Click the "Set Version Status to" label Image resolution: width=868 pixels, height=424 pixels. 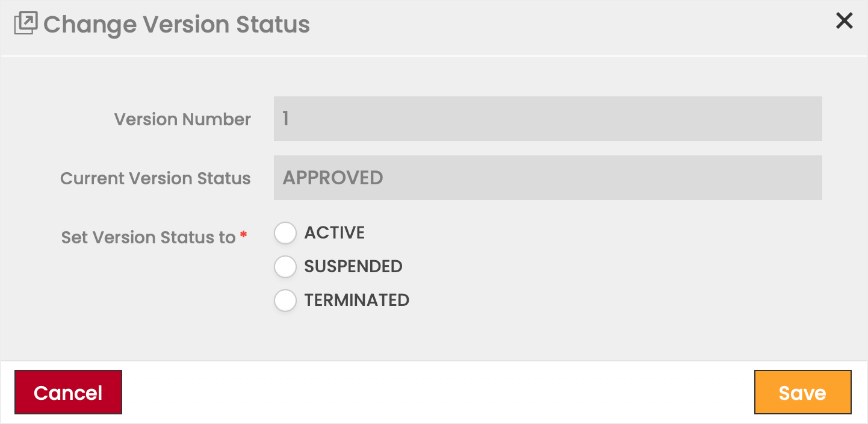[148, 237]
